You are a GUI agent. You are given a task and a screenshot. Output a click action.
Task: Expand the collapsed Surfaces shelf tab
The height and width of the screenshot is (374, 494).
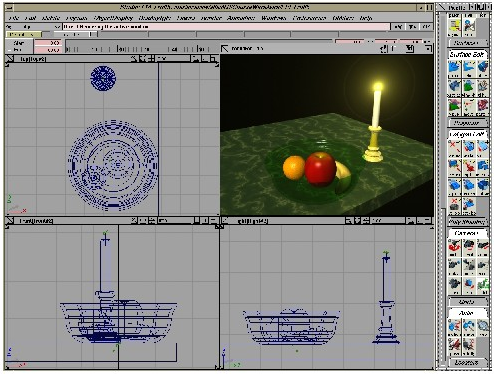(x=467, y=43)
